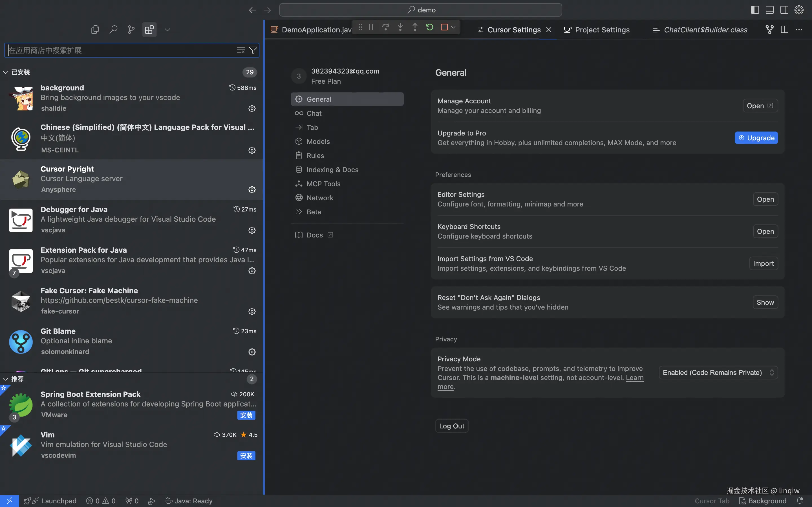Image resolution: width=812 pixels, height=507 pixels.
Task: Click the extensions filter funnel icon
Action: pyautogui.click(x=253, y=50)
